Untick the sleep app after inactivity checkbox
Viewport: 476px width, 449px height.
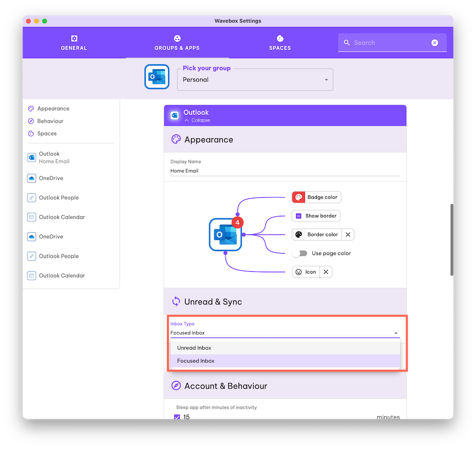[x=177, y=417]
